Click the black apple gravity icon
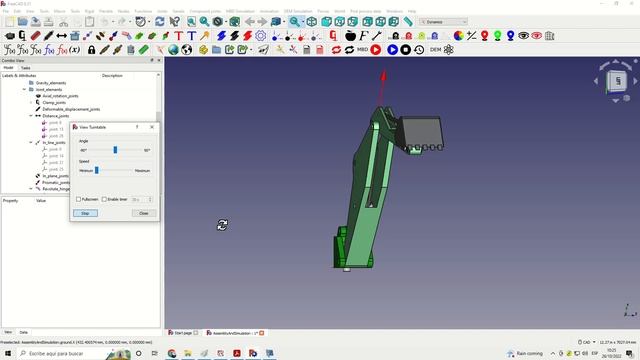 pos(350,36)
